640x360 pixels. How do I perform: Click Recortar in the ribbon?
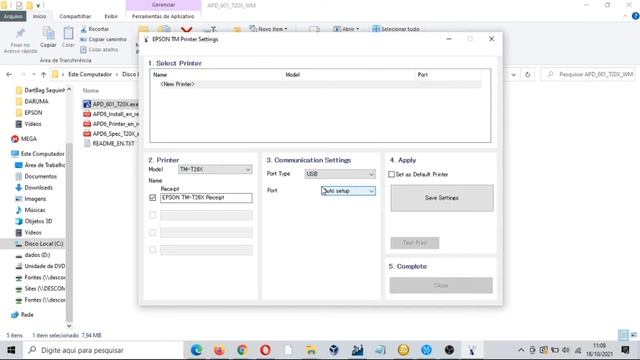tap(95, 29)
